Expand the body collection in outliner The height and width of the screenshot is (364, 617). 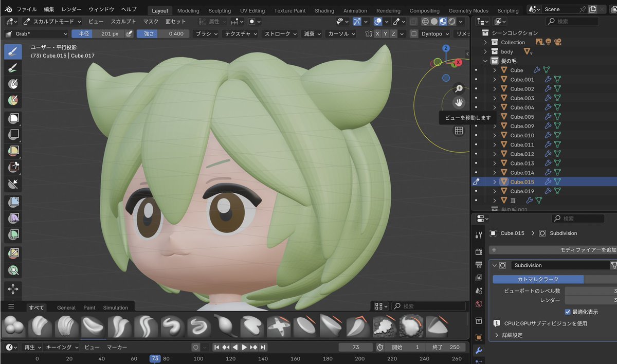coord(485,51)
